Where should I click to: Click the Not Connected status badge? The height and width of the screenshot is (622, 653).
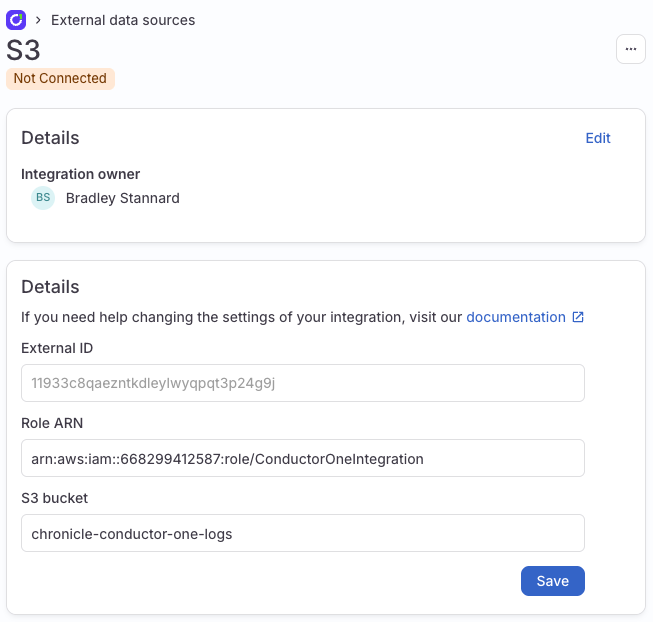click(x=60, y=79)
